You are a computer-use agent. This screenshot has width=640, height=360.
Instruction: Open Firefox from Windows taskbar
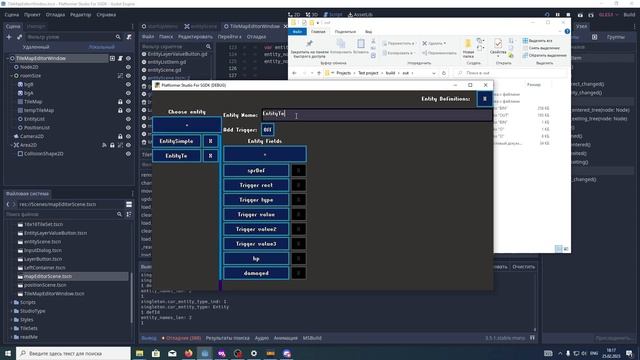[188, 353]
